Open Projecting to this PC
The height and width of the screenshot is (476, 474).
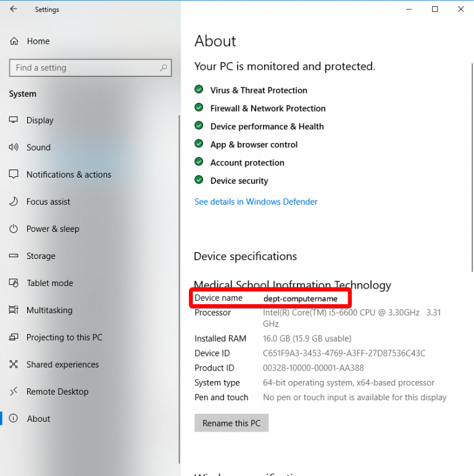click(x=64, y=337)
